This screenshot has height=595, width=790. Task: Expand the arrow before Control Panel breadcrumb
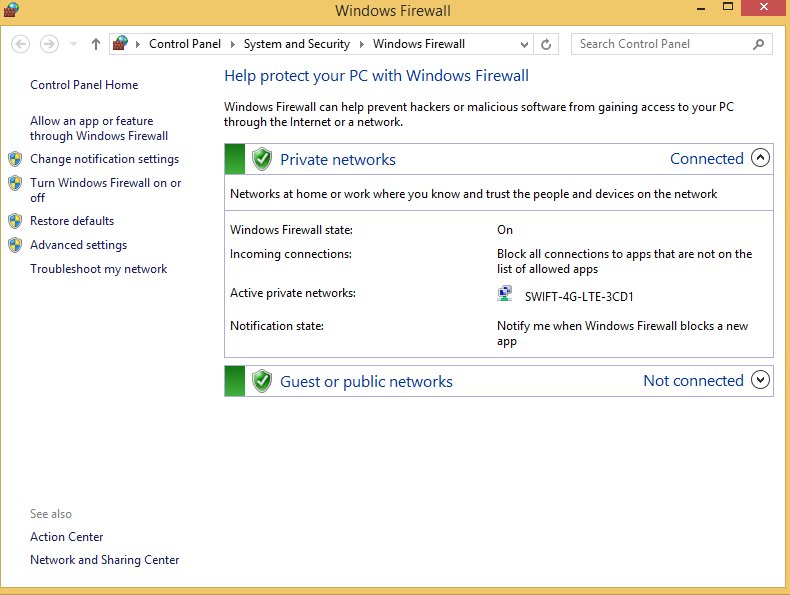(x=138, y=44)
